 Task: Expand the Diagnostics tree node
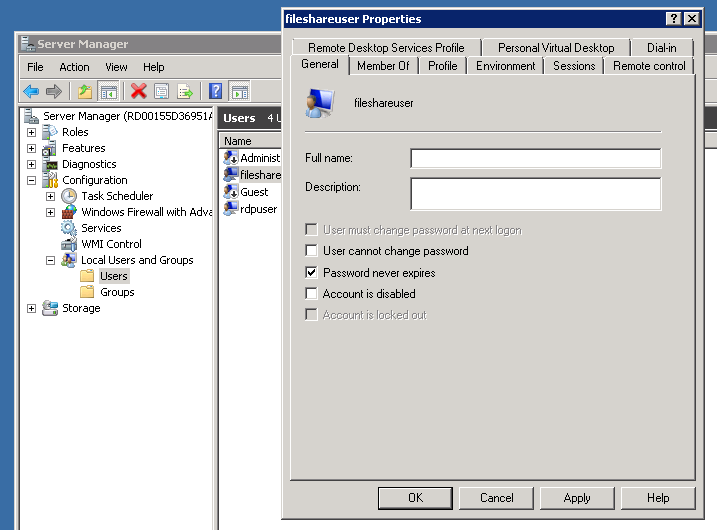(x=31, y=165)
